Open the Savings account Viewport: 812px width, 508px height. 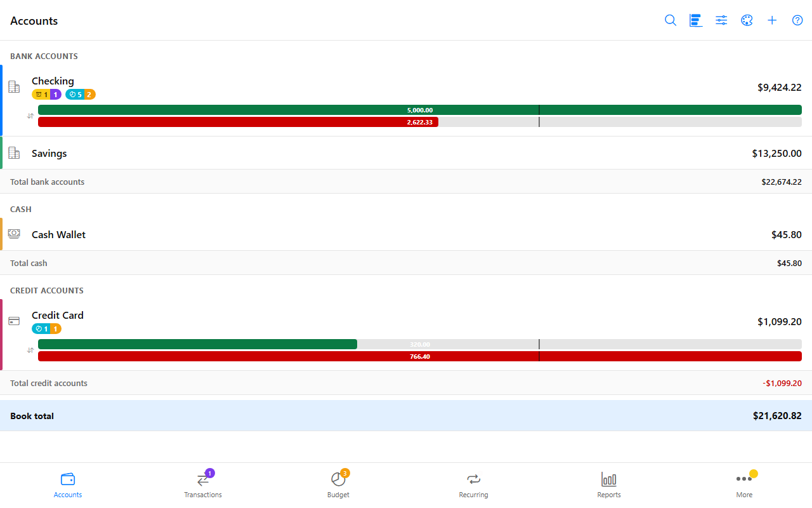406,153
